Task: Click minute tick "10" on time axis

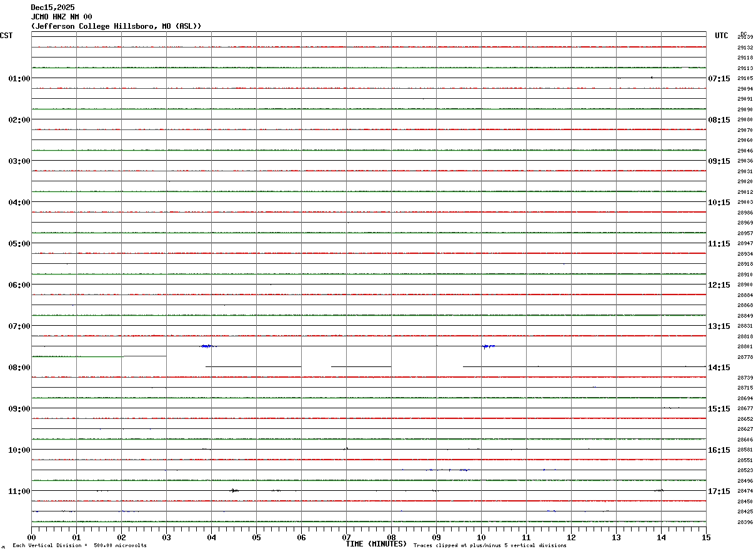Action: [481, 536]
